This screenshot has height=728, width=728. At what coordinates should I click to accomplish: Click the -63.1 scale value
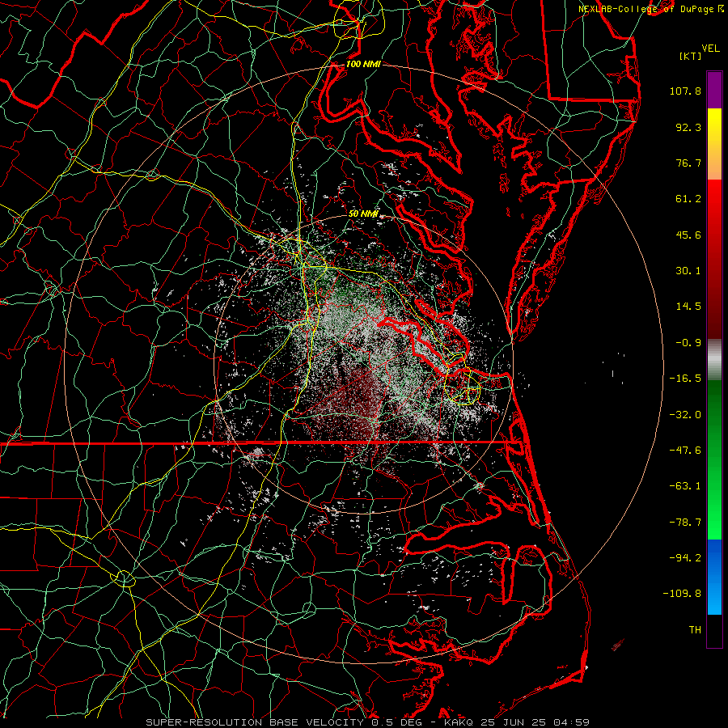[685, 486]
